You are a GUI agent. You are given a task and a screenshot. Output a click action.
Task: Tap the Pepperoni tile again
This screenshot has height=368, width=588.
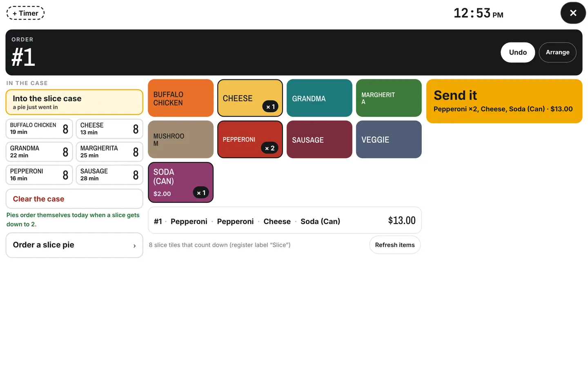(x=250, y=139)
